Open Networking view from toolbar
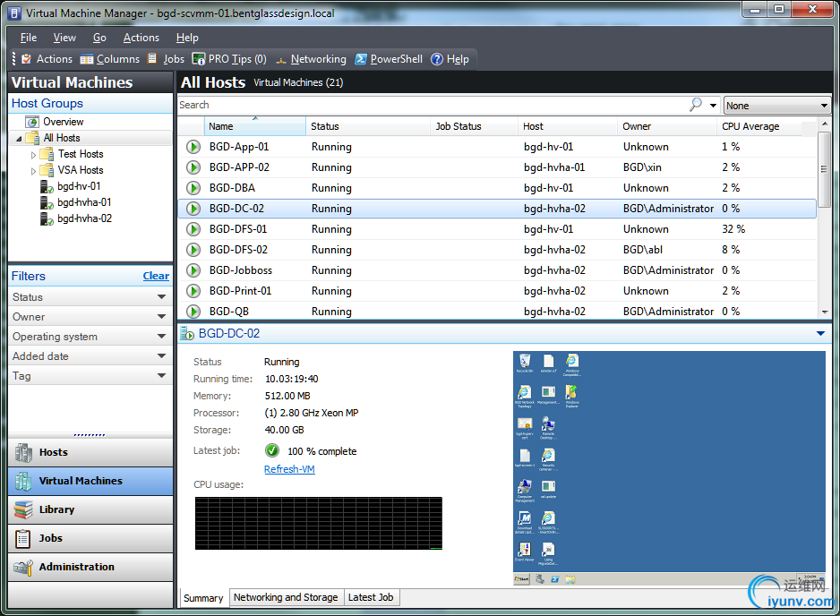840x616 pixels. pos(311,59)
